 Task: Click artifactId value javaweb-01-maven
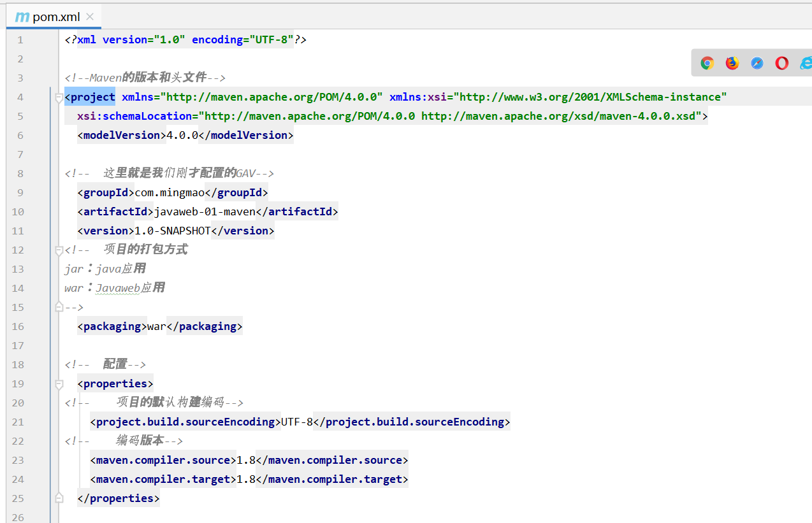pos(205,211)
